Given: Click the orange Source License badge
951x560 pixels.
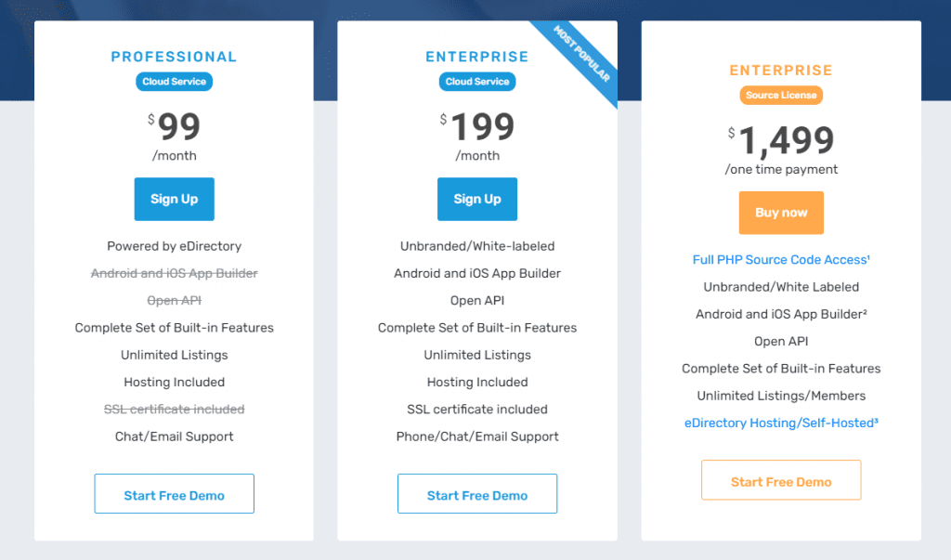Looking at the screenshot, I should (781, 96).
